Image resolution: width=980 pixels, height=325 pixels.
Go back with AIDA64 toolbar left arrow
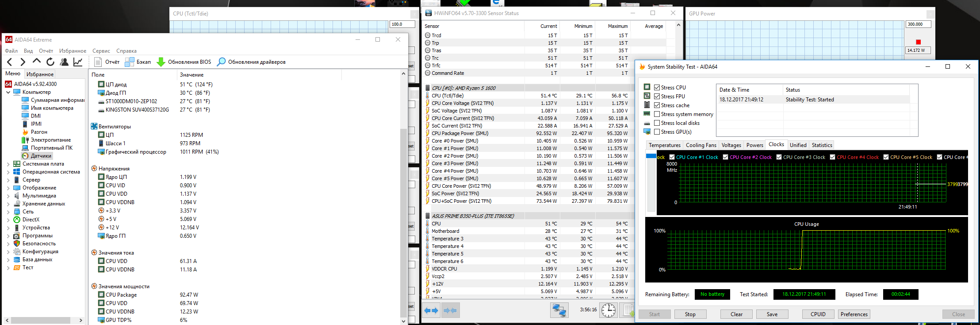10,62
